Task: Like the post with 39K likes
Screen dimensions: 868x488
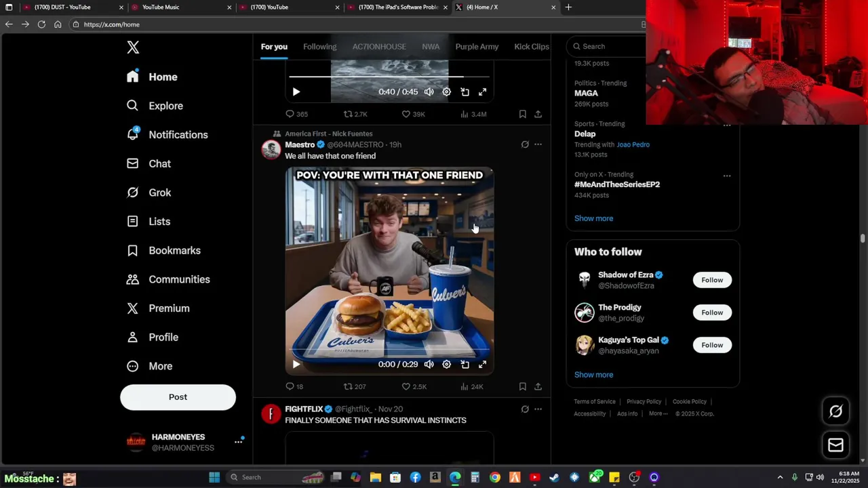Action: click(x=413, y=114)
